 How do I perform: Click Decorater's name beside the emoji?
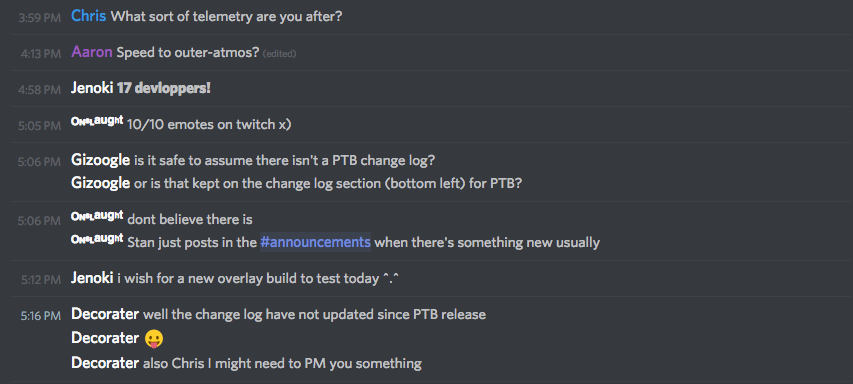105,338
